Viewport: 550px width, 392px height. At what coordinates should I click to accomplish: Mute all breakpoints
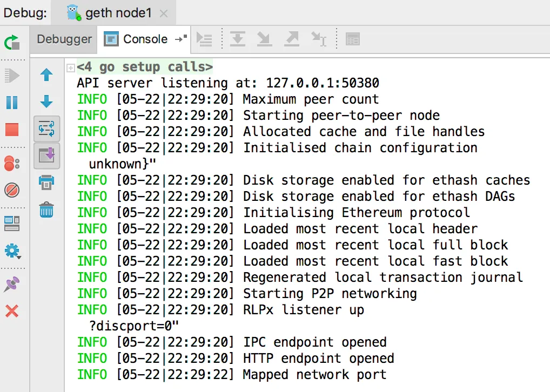(x=12, y=191)
